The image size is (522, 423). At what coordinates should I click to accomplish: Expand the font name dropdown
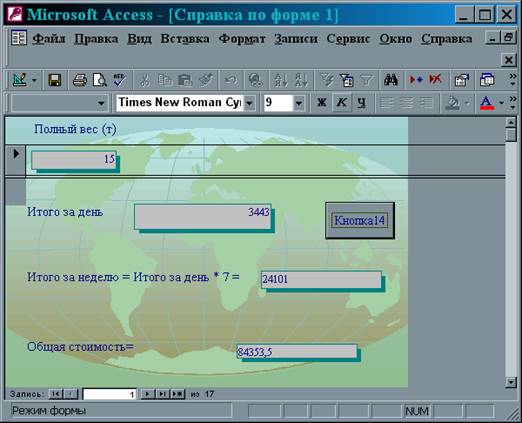pos(250,103)
